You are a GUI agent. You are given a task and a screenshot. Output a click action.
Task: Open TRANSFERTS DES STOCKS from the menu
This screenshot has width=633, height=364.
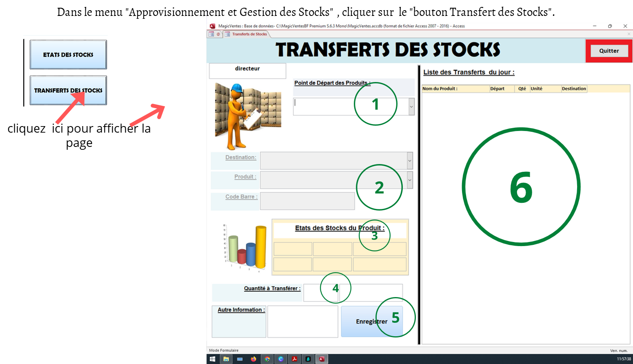[68, 91]
